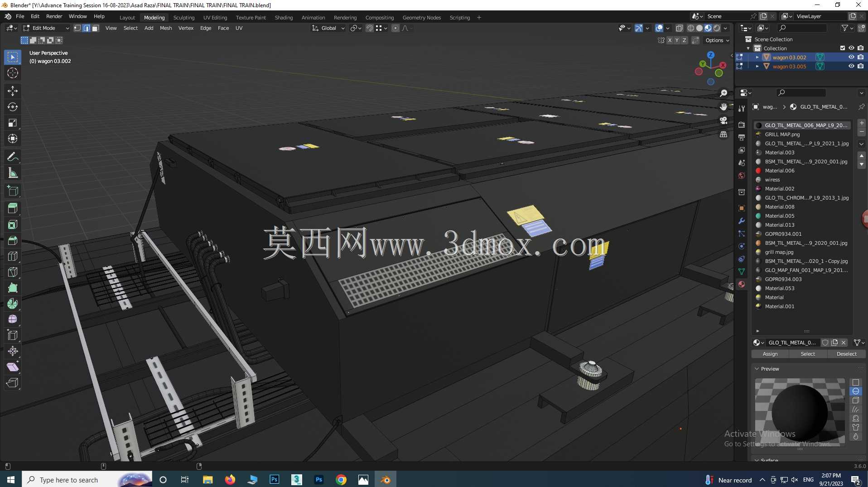Screen dimensions: 868x487
Task: Select the Shrink/Fatten tool
Action: click(13, 351)
